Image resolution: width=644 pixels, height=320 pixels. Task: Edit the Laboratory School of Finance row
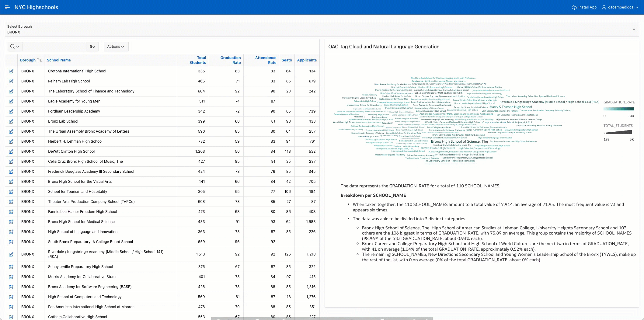[x=11, y=91]
